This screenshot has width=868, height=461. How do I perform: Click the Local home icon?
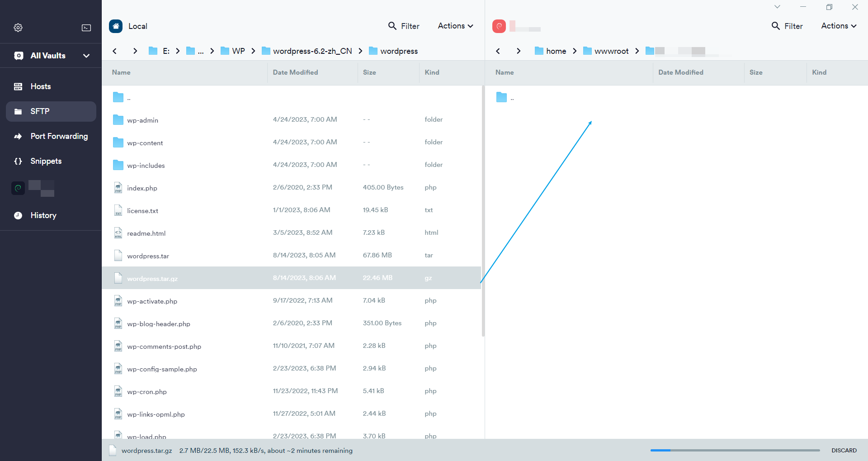[116, 26]
